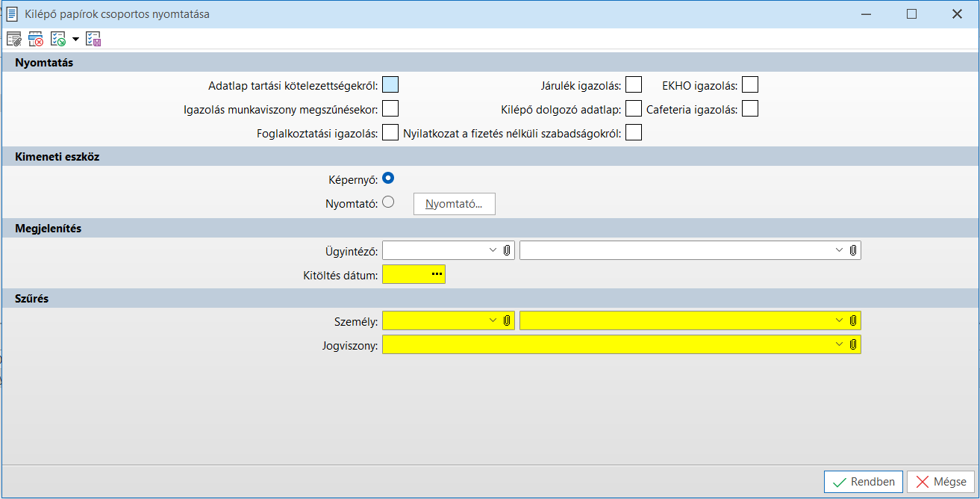The width and height of the screenshot is (980, 499).
Task: Enable the Járulék igazolás checkbox
Action: [x=634, y=84]
